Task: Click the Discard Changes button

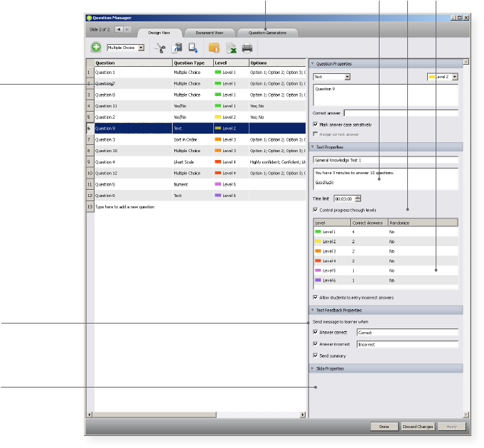Action: tap(418, 427)
